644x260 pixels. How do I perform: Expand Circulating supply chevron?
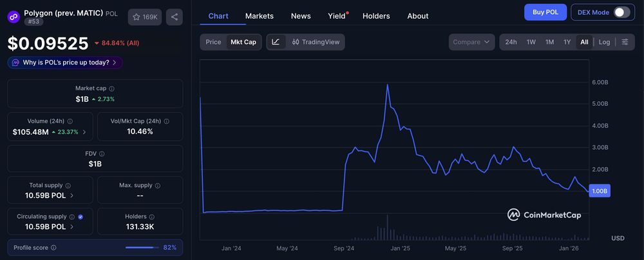tap(72, 226)
